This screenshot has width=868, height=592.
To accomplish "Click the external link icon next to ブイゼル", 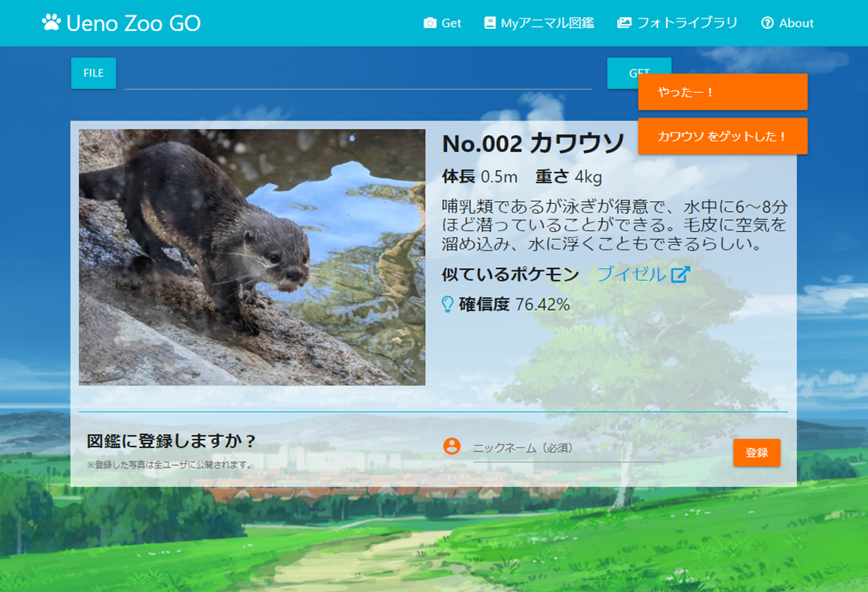I will (x=680, y=274).
